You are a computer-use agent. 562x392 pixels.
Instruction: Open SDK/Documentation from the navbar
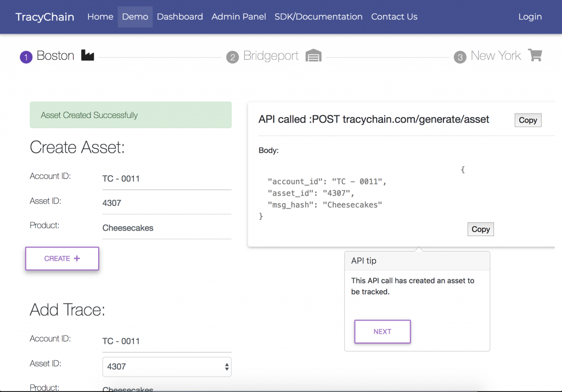coord(318,16)
